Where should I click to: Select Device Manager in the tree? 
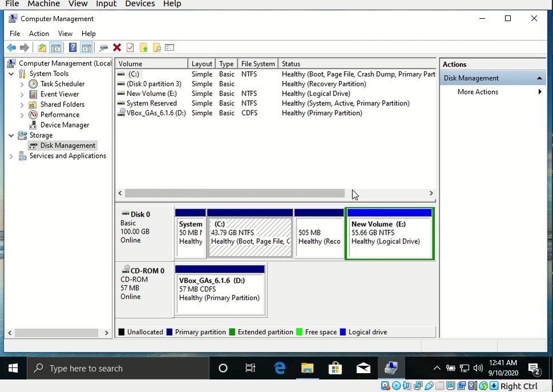[x=65, y=125]
